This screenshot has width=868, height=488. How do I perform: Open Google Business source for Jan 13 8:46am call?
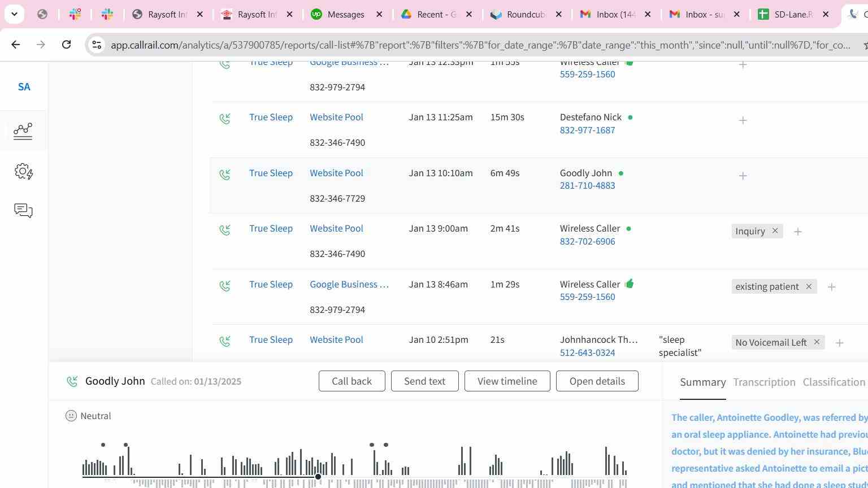tap(349, 284)
